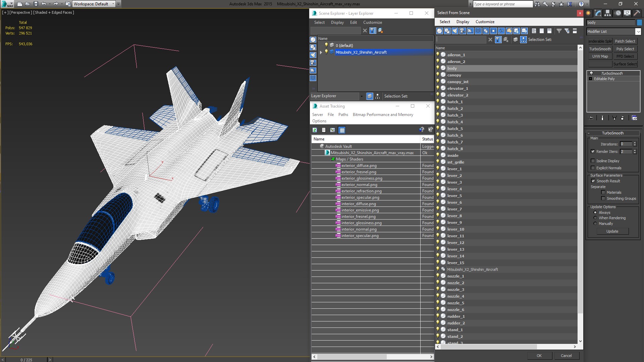Image resolution: width=644 pixels, height=362 pixels.
Task: Click Select None icon in Select From Scene
Action: tap(542, 31)
